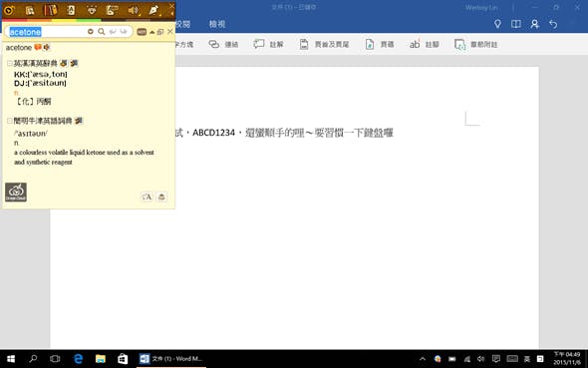Click the pen writing tool icon
588x368 pixels.
[x=153, y=10]
